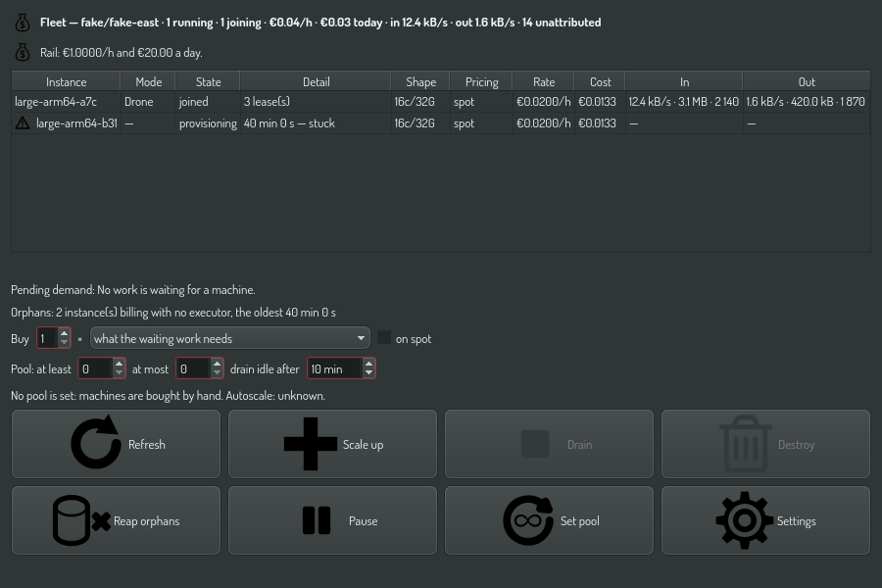The width and height of the screenshot is (882, 588).
Task: Sort table by State column header
Action: click(x=208, y=81)
